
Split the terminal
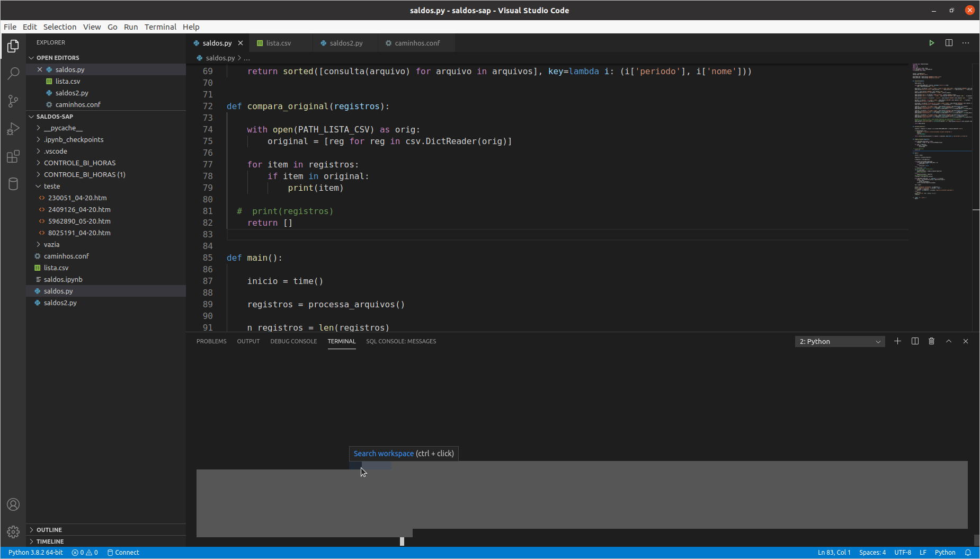[x=914, y=341]
